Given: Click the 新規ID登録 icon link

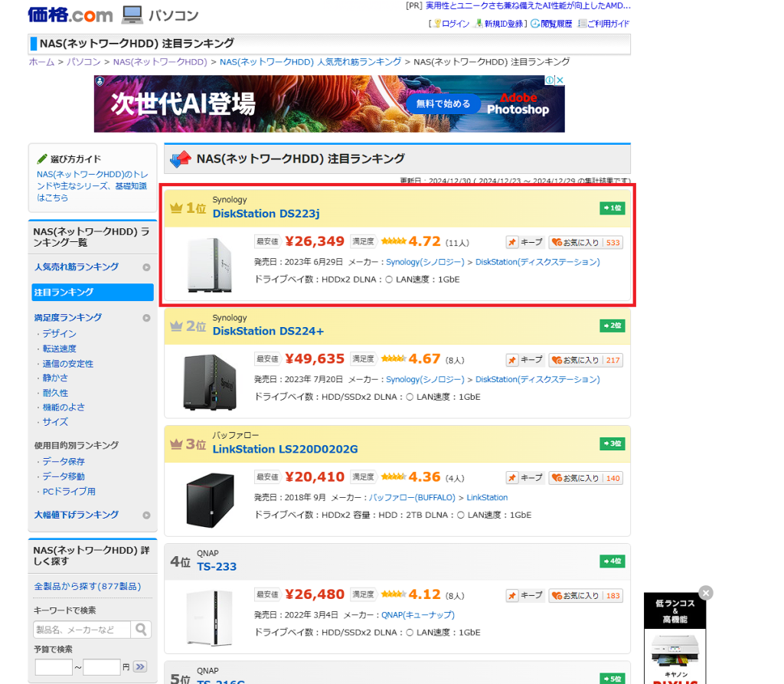Looking at the screenshot, I should click(479, 24).
